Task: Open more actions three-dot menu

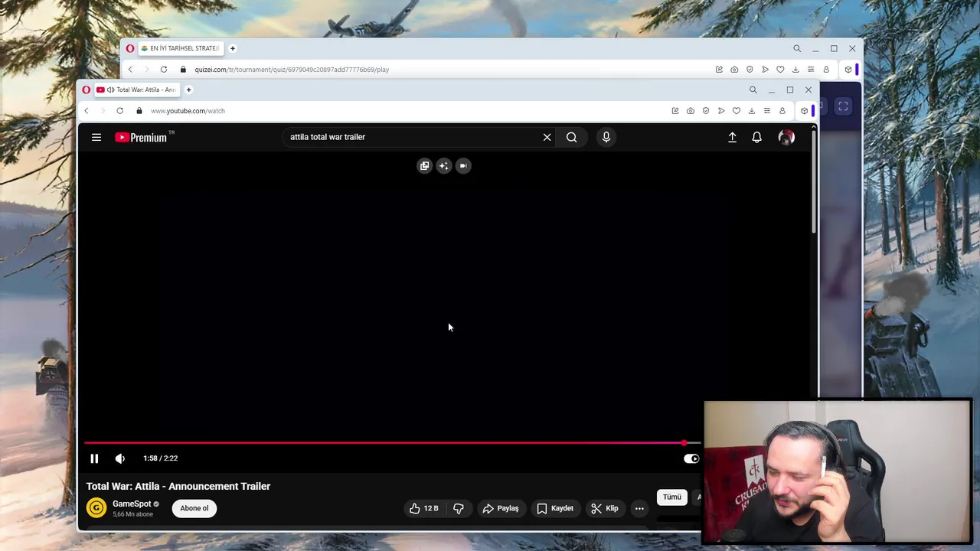Action: pyautogui.click(x=639, y=508)
